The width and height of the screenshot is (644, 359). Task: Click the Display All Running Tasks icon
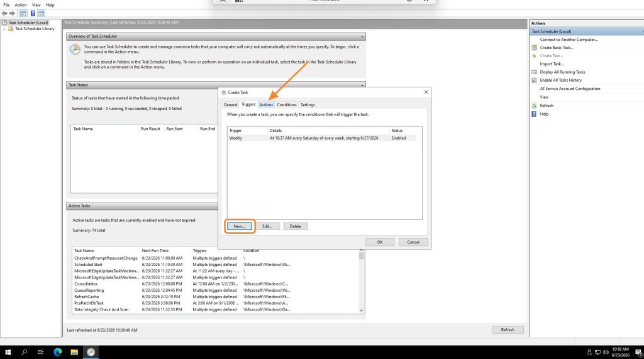[x=535, y=72]
